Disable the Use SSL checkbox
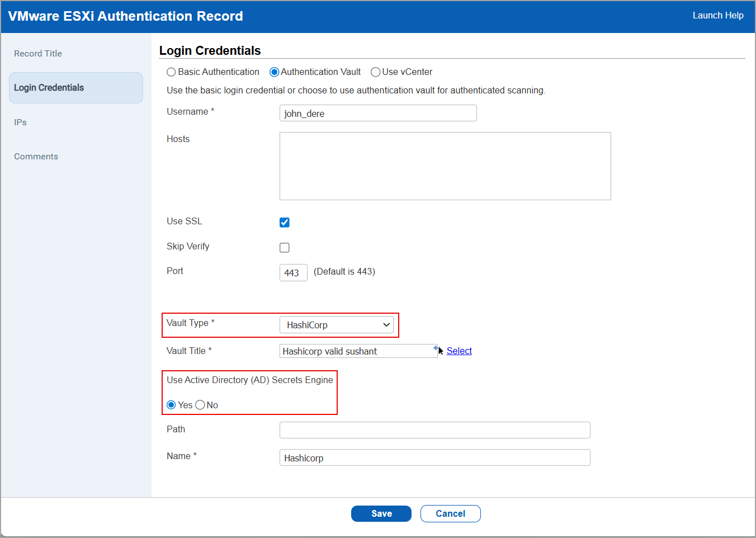The width and height of the screenshot is (756, 538). [284, 222]
